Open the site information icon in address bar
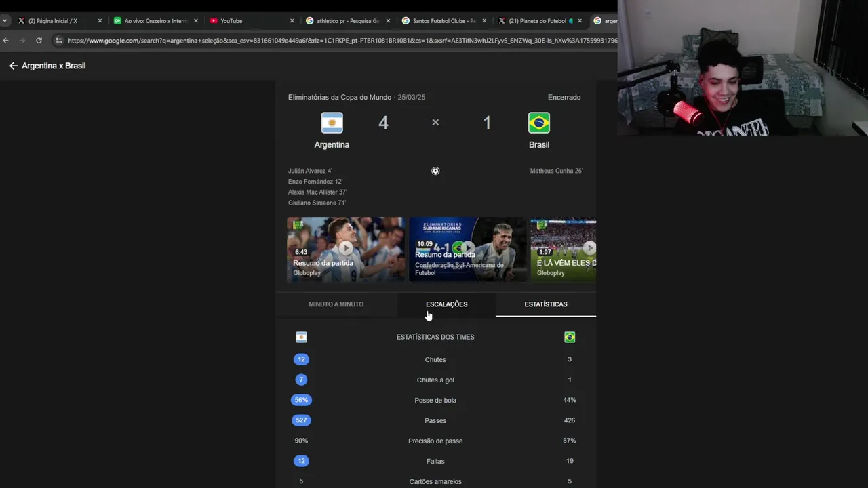The image size is (868, 488). point(58,41)
